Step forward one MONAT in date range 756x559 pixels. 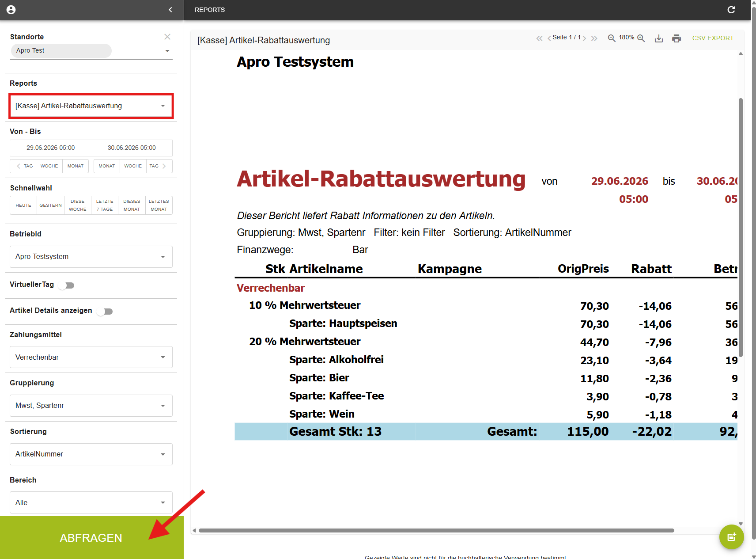[107, 166]
